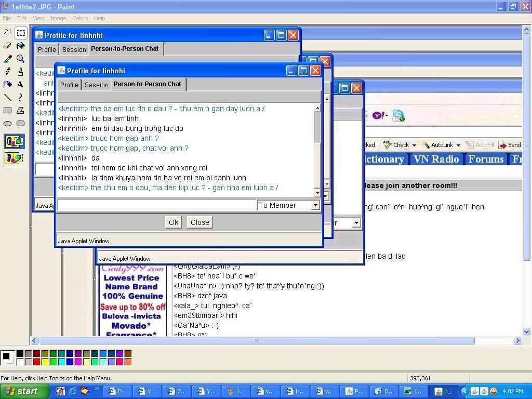Click the horizontal scrollbar left arrow
This screenshot has width=532, height=399.
tap(34, 340)
